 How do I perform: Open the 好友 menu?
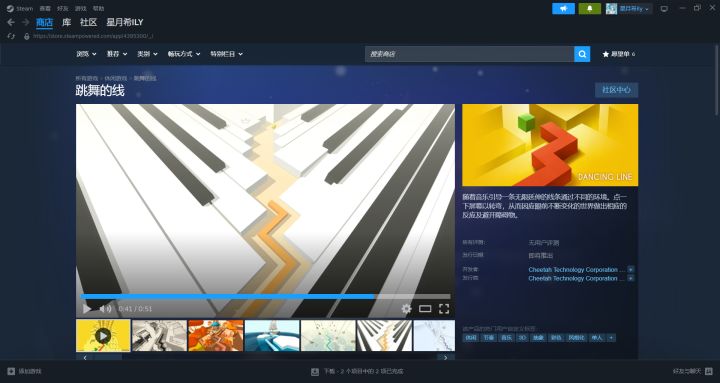point(63,8)
